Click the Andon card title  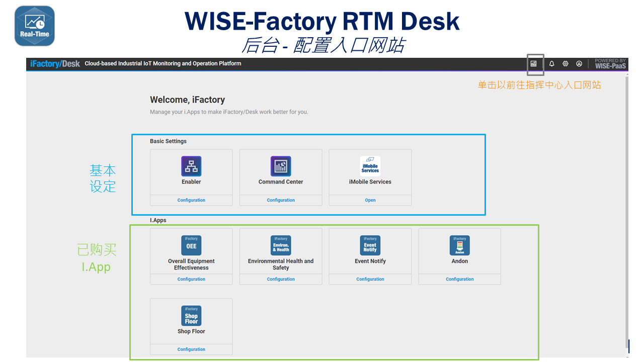click(x=460, y=261)
